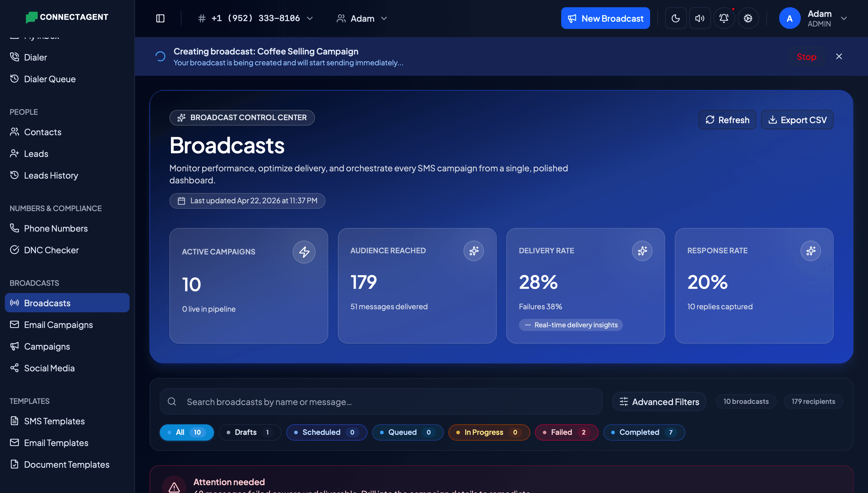Open phone number +1 (952) 333-8106 dropdown
Image resolution: width=868 pixels, height=493 pixels.
pyautogui.click(x=256, y=18)
